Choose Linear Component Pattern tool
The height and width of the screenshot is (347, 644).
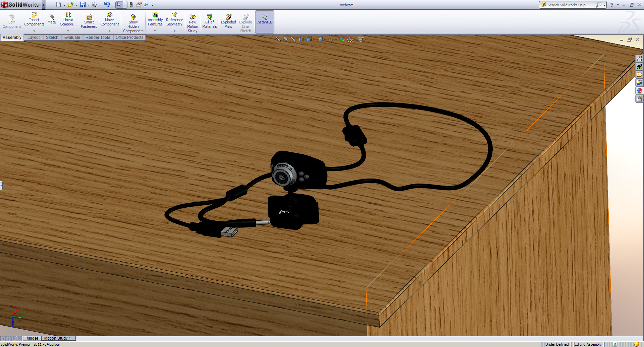point(68,19)
